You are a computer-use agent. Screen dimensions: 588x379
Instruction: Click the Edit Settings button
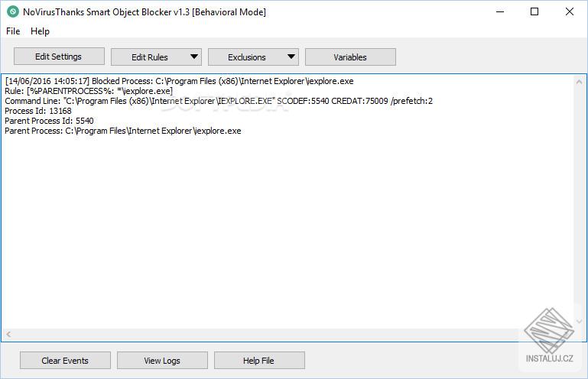pyautogui.click(x=59, y=57)
